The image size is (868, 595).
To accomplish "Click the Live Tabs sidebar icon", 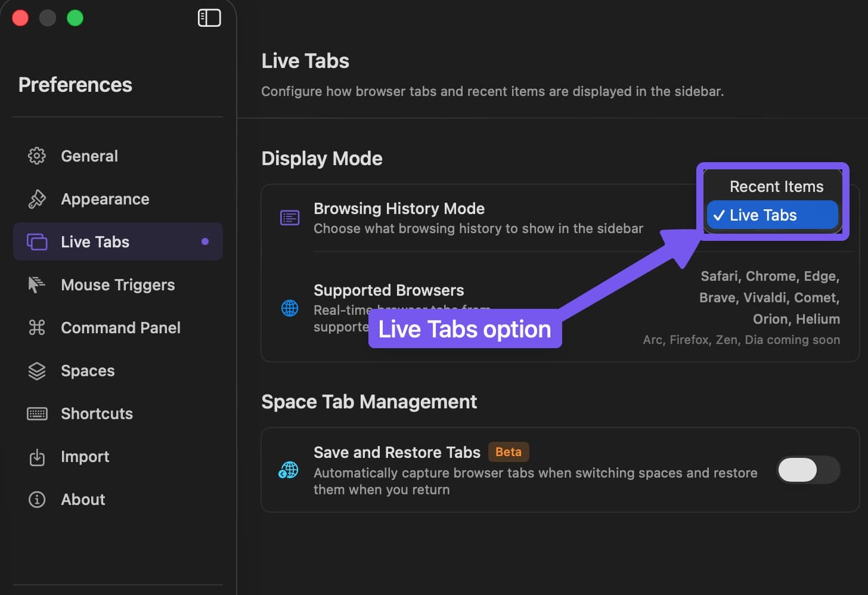I will [x=36, y=241].
